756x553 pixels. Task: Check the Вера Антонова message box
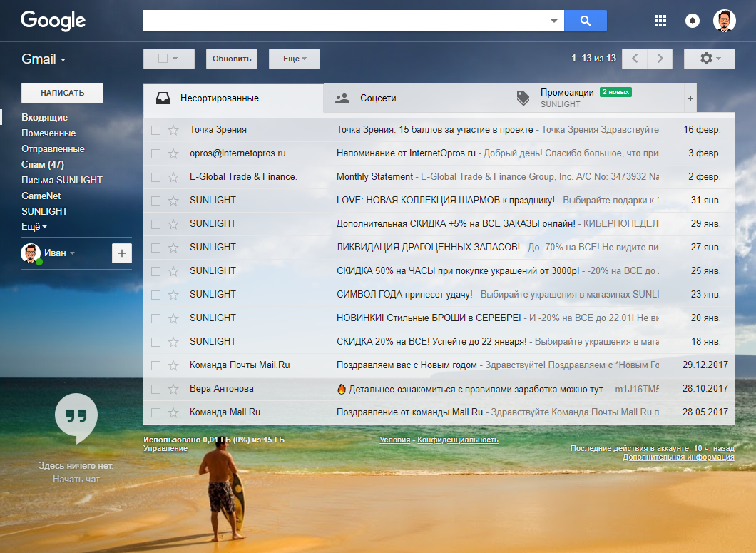tap(155, 389)
